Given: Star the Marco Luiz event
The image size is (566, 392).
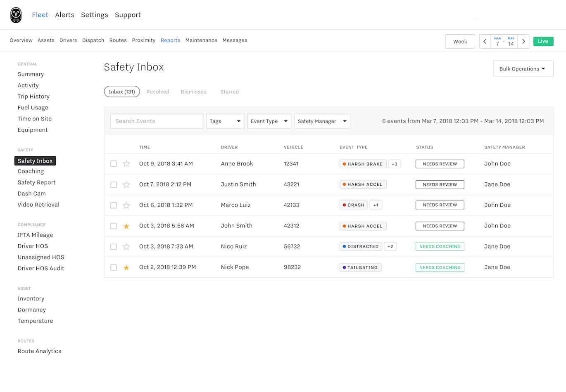Looking at the screenshot, I should coord(126,205).
